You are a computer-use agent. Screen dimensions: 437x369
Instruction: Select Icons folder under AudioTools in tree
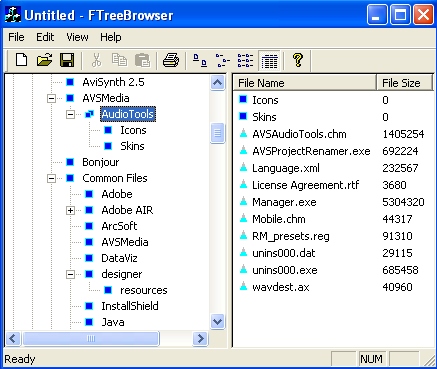coord(133,130)
